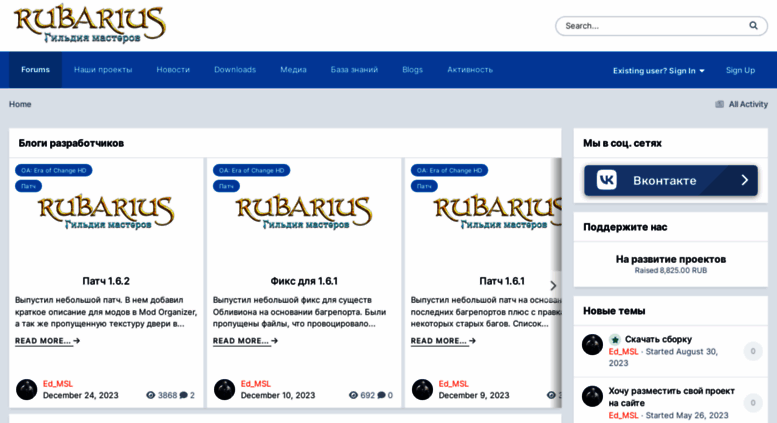Click OA: Era of Change HD tag on third card
This screenshot has width=777, height=423.
click(x=449, y=170)
